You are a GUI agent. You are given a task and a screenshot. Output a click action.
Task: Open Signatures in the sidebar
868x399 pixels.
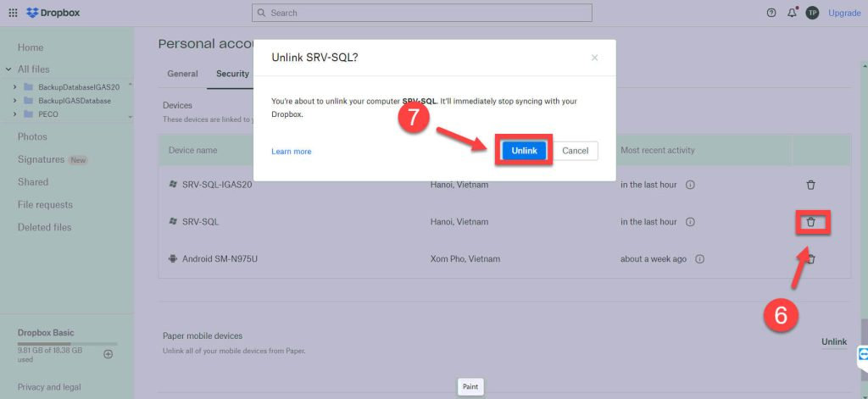[x=41, y=159]
